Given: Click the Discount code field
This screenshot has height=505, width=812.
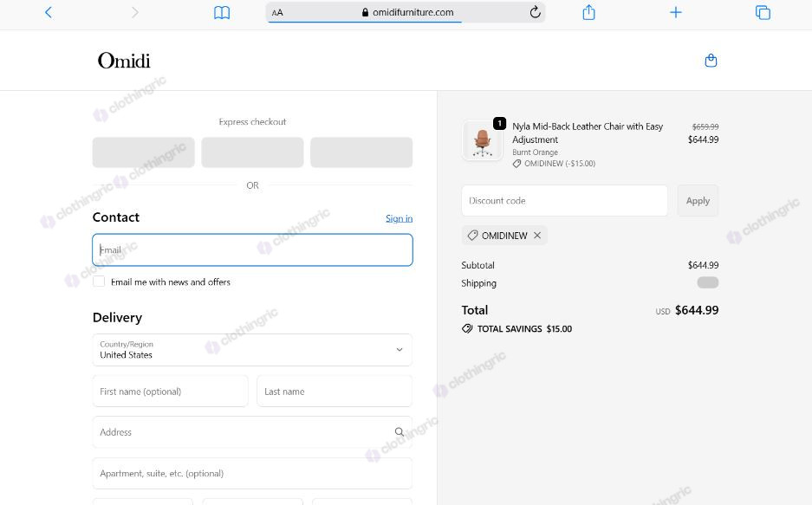Looking at the screenshot, I should [x=564, y=200].
